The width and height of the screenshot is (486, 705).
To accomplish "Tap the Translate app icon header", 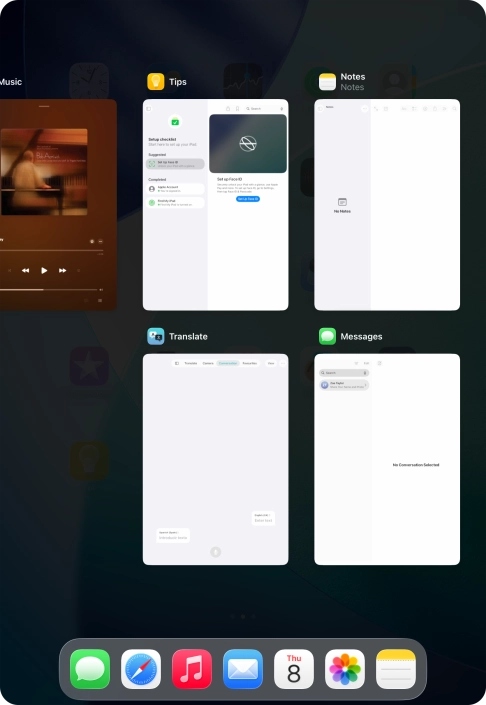I will (x=156, y=336).
